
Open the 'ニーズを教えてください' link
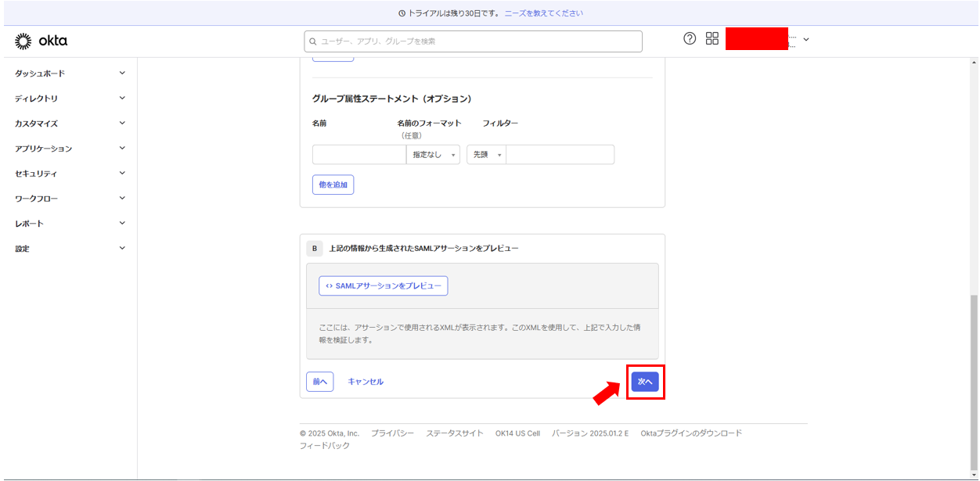543,13
